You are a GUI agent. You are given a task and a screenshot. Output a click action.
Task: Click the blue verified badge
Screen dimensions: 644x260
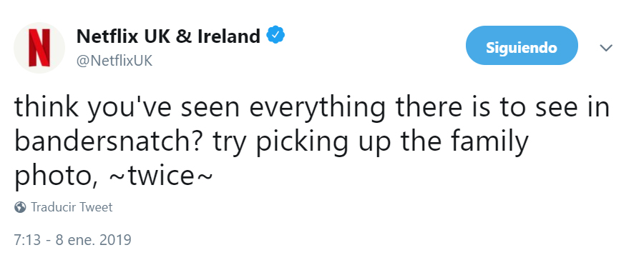(x=275, y=35)
